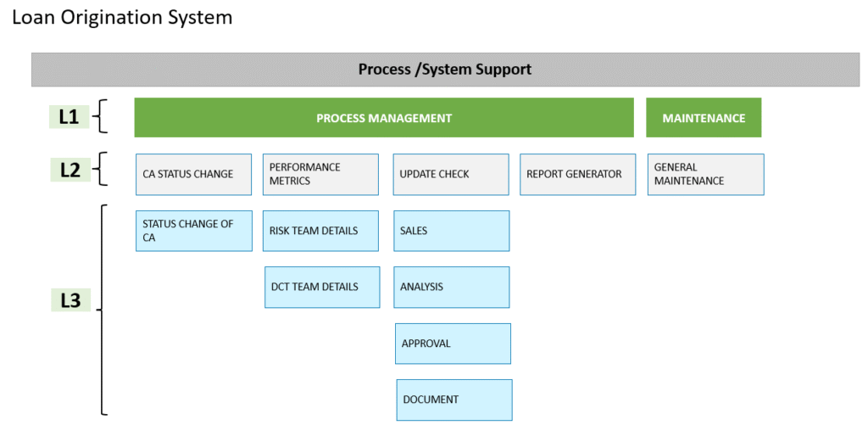Select the MAINTENANCE green box
Viewport: 868px width, 425px height.
click(704, 117)
